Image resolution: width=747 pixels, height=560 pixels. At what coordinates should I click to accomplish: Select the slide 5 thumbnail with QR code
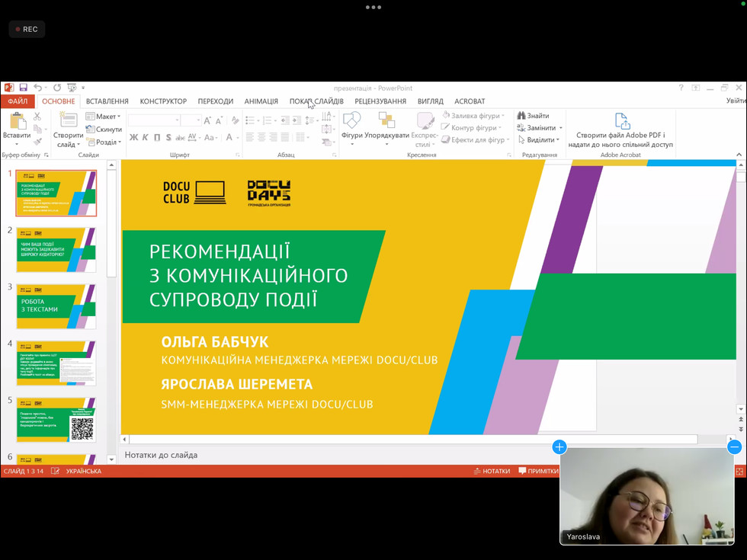pos(56,420)
